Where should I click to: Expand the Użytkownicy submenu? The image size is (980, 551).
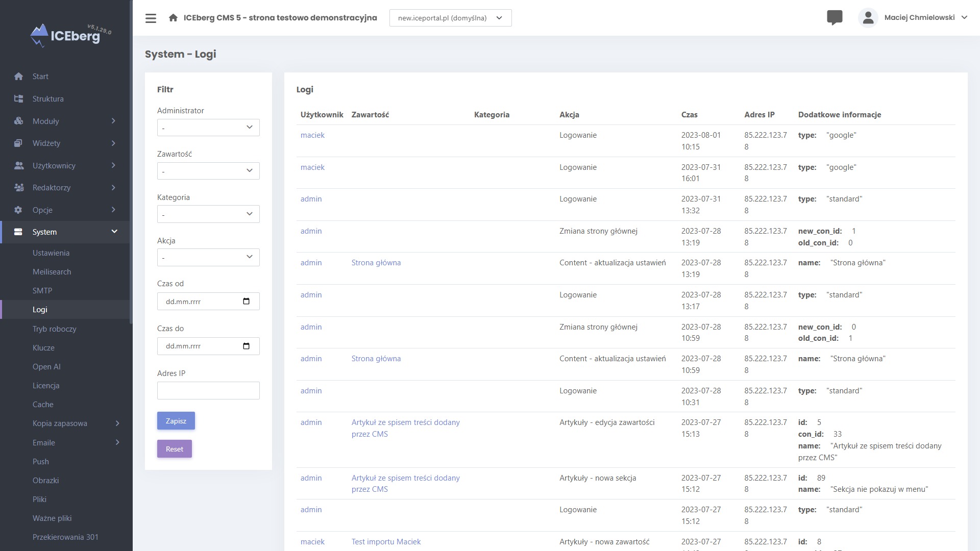[x=113, y=165]
